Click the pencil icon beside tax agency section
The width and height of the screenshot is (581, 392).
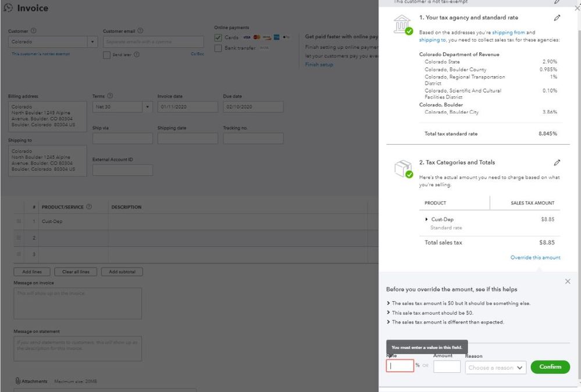pos(557,18)
